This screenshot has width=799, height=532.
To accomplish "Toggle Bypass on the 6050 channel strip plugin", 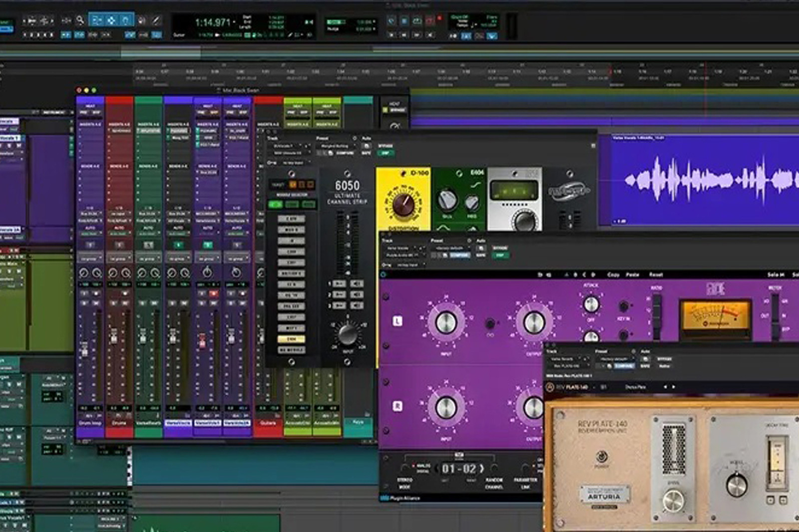I will pyautogui.click(x=386, y=146).
